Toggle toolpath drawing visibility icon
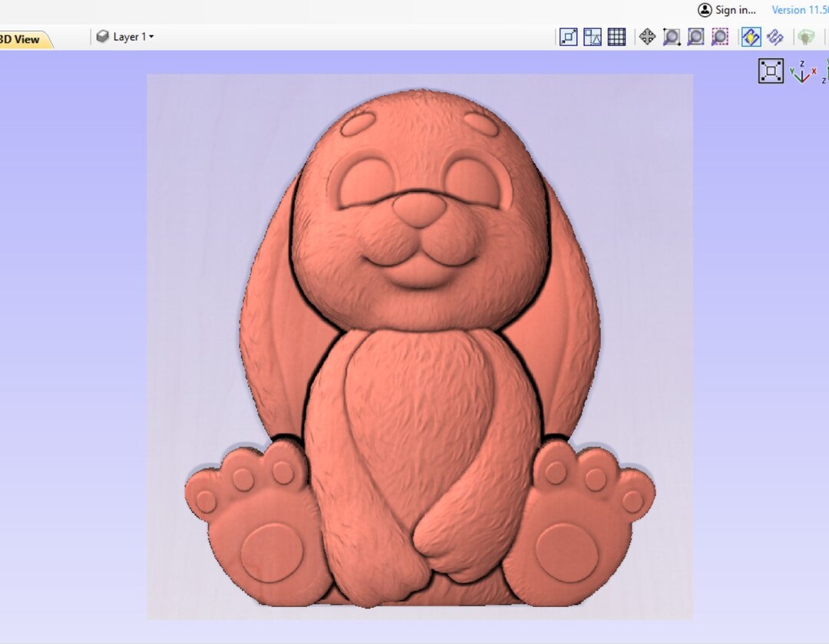The height and width of the screenshot is (644, 829). click(x=775, y=36)
